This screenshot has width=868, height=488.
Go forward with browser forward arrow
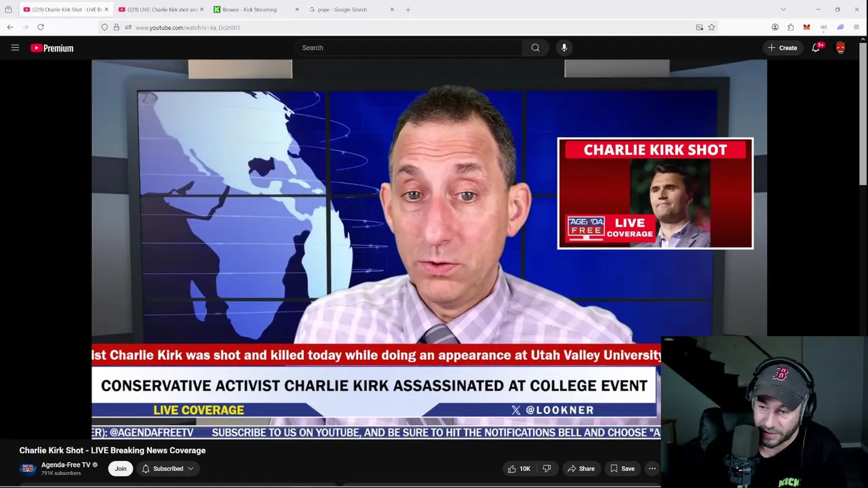pyautogui.click(x=25, y=27)
